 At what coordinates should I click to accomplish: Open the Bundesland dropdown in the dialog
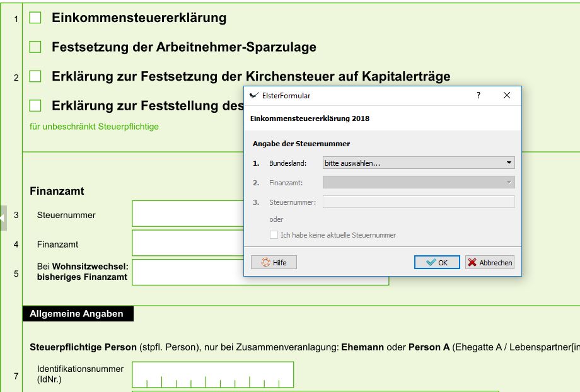[419, 163]
